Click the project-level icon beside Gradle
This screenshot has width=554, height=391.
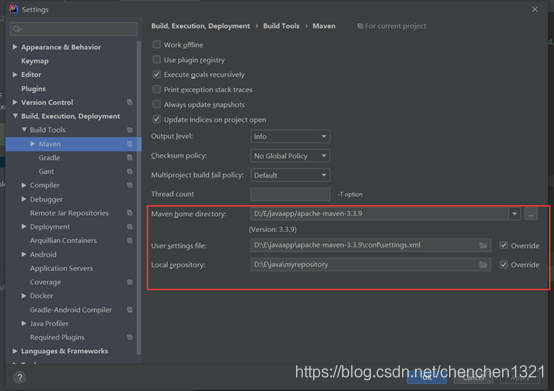click(x=130, y=158)
